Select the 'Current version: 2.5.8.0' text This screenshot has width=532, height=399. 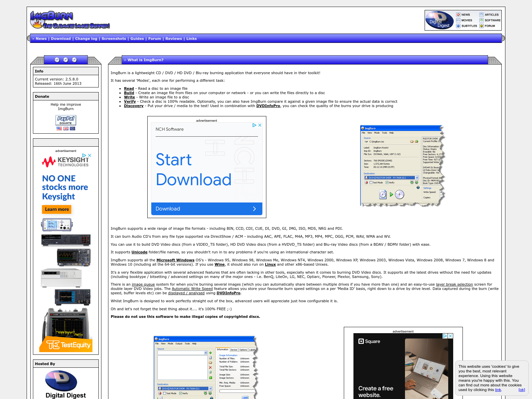coord(57,79)
